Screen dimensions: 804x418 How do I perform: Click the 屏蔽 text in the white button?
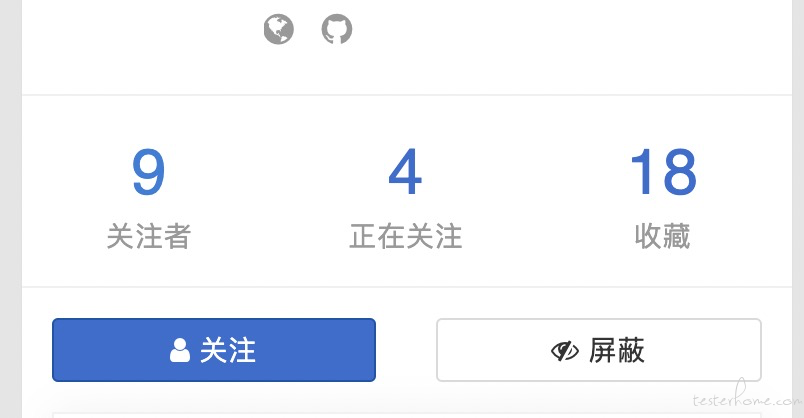[x=616, y=350]
